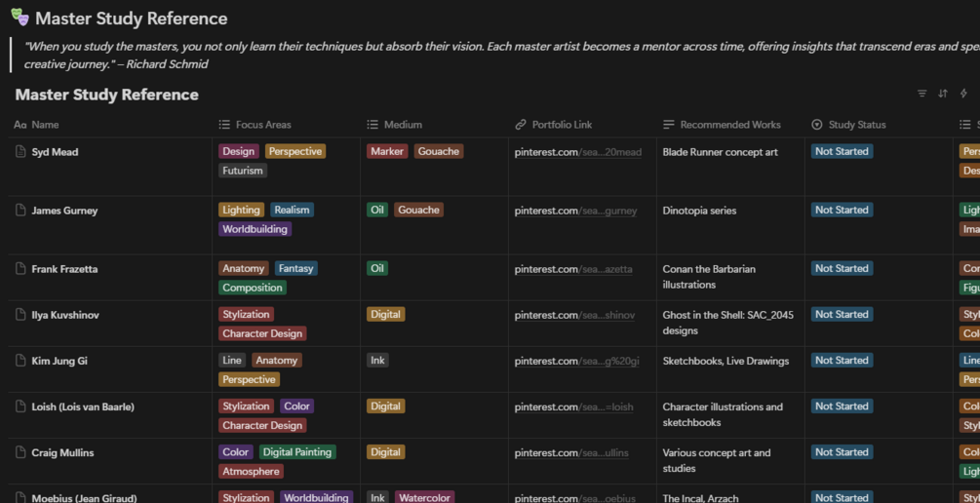Open the Frank Frazetta page
The width and height of the screenshot is (980, 503).
[64, 269]
